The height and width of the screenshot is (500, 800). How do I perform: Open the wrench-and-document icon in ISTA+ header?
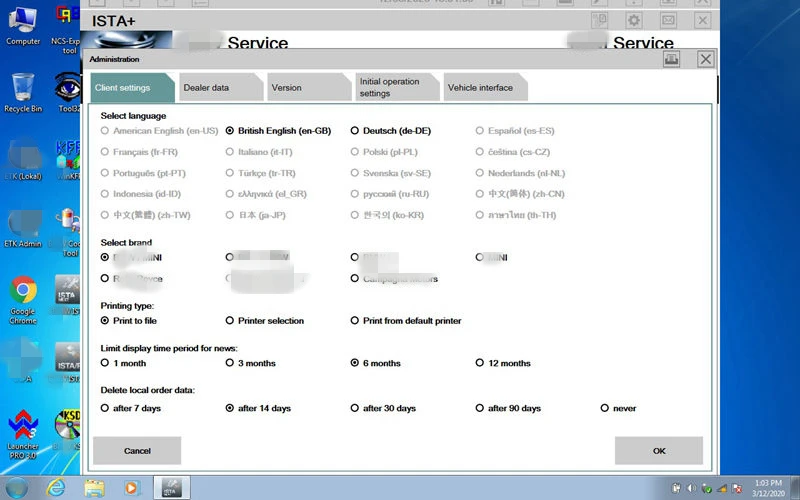point(599,20)
